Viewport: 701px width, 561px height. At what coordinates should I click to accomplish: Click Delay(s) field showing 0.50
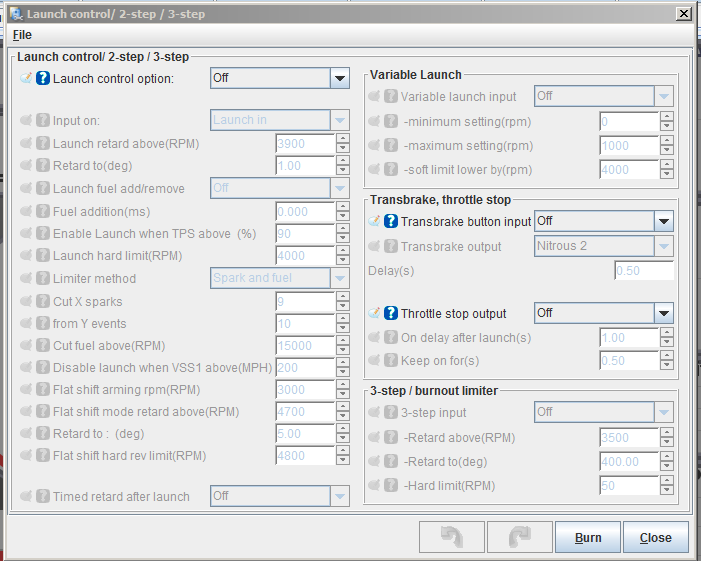[x=644, y=270]
